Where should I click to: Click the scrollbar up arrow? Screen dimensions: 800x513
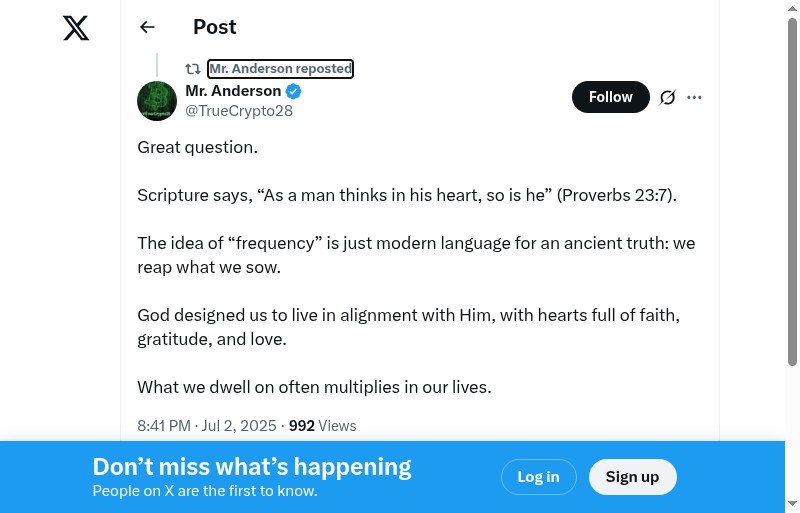point(792,8)
